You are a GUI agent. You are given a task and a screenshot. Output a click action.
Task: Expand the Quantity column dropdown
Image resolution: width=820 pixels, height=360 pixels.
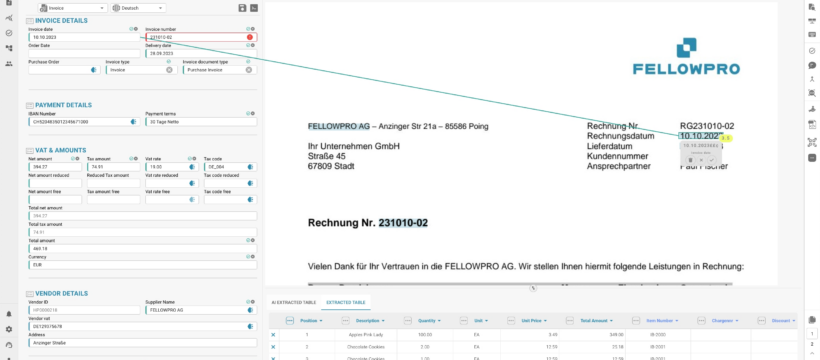(x=438, y=320)
